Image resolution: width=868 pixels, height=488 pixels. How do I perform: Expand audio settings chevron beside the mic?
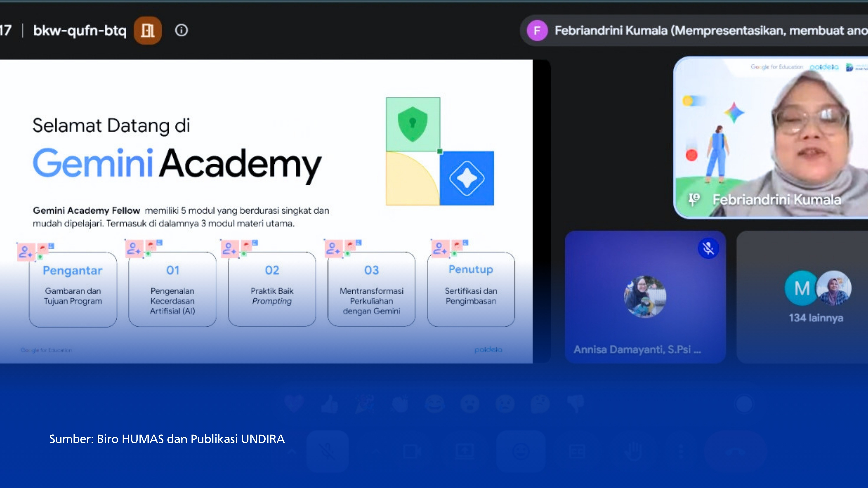point(292,451)
